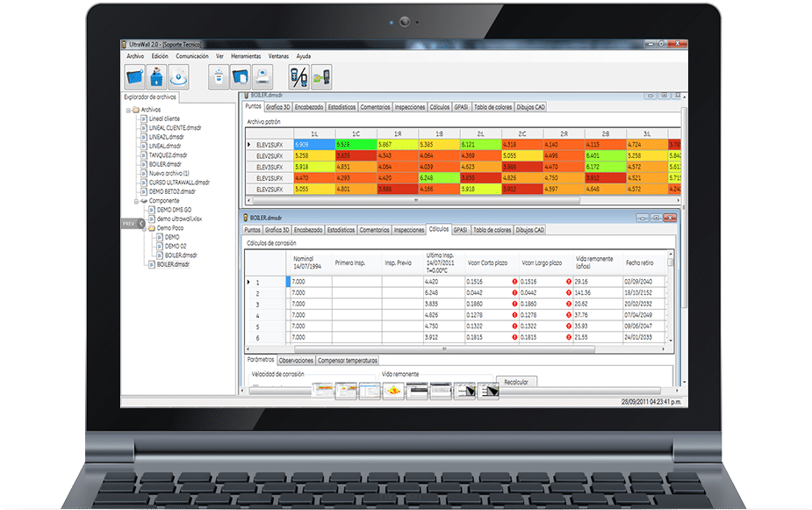Switch to Grafica 3D tab in top window
Viewport: 812px width, 510px height.
277,106
